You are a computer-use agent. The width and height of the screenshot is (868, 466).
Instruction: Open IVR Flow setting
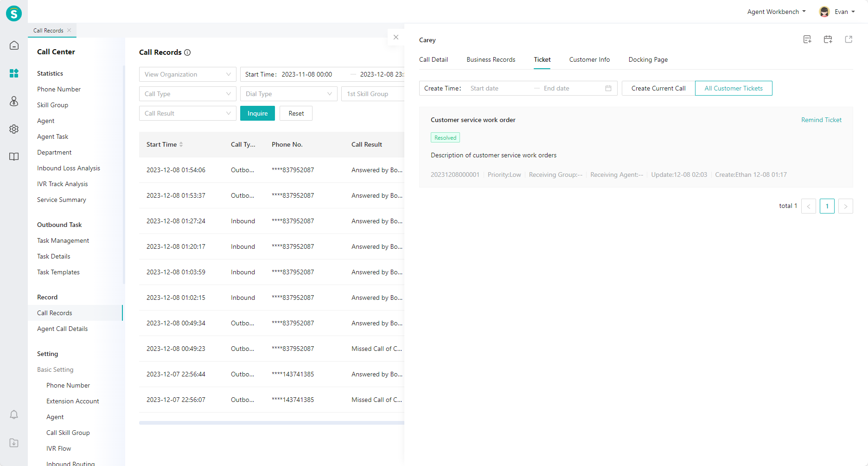pos(58,448)
